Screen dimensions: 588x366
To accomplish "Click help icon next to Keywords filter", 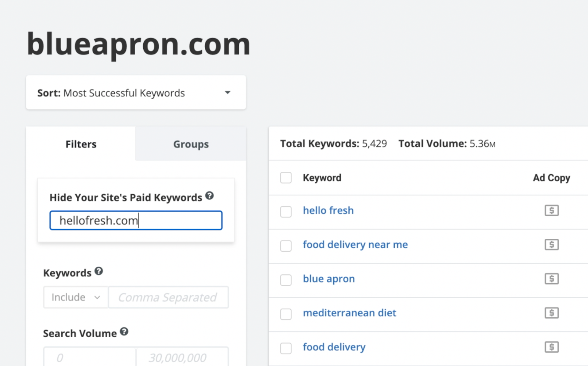I will (98, 271).
